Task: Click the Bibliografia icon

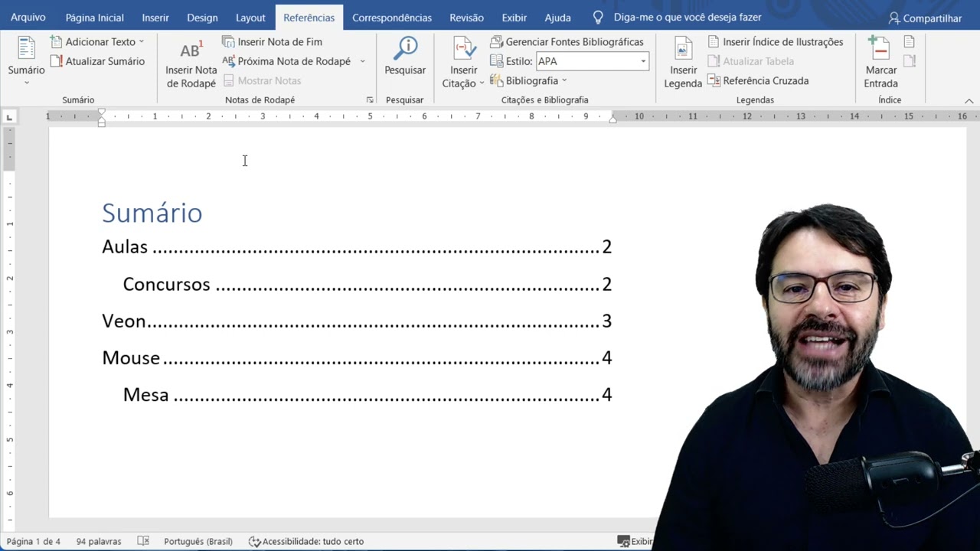Action: 496,80
